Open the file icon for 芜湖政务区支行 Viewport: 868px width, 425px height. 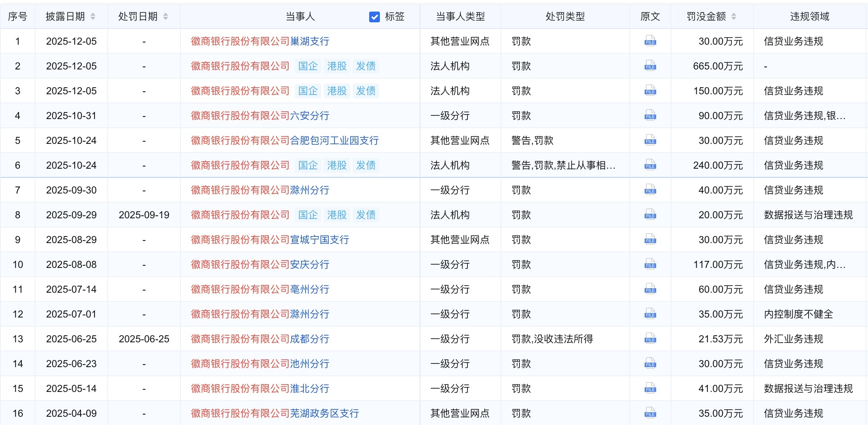650,413
